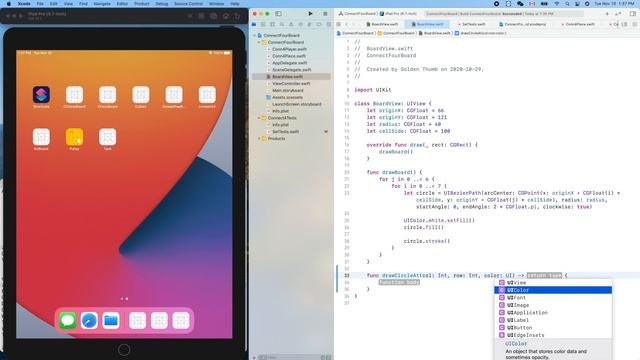Open the Source Control navigator icon
Viewport: 640px width, 360px height.
coord(263,24)
